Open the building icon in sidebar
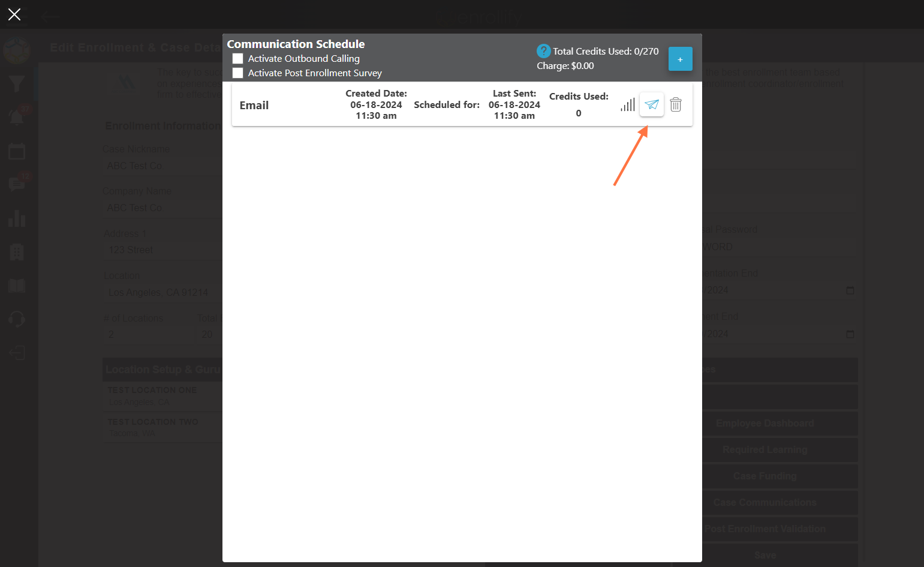The image size is (924, 567). 17,252
